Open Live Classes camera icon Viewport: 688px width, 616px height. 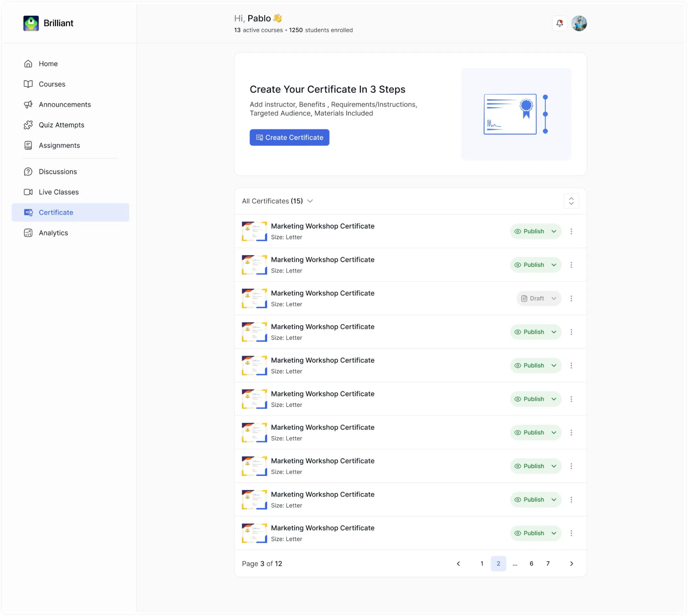click(28, 192)
